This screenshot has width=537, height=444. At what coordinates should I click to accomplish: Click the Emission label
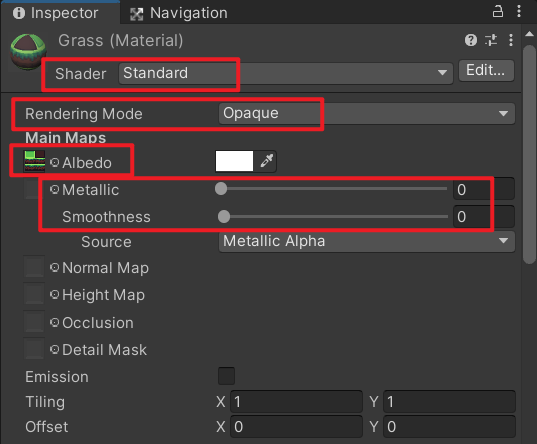pyautogui.click(x=57, y=377)
